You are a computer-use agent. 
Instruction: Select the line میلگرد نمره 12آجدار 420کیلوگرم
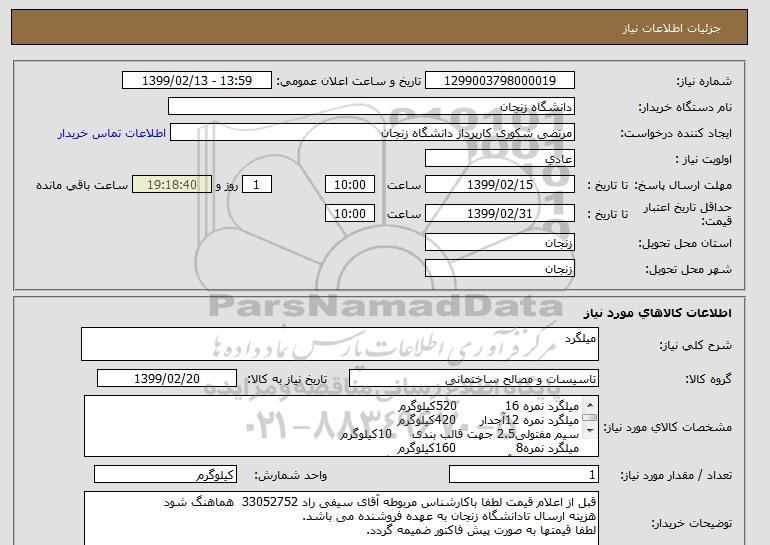489,420
